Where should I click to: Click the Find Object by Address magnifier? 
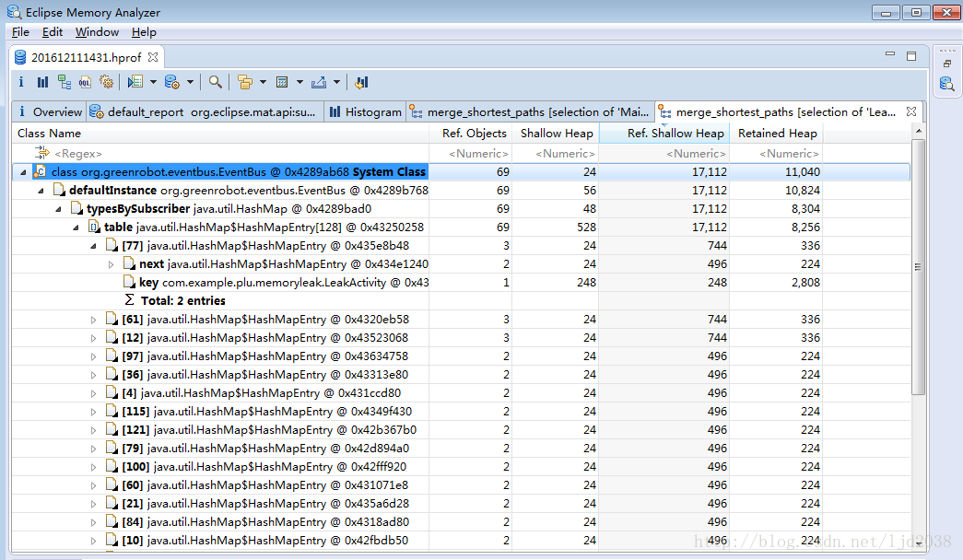coord(215,82)
